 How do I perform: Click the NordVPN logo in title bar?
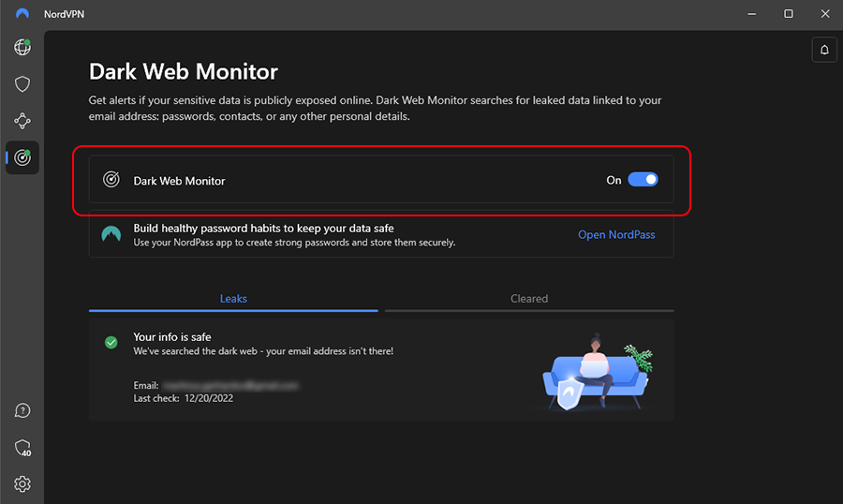(x=22, y=13)
